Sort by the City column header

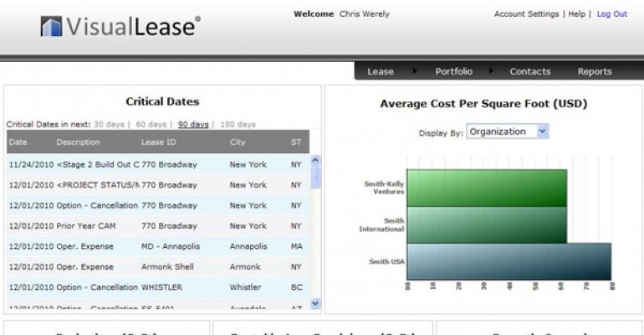238,142
